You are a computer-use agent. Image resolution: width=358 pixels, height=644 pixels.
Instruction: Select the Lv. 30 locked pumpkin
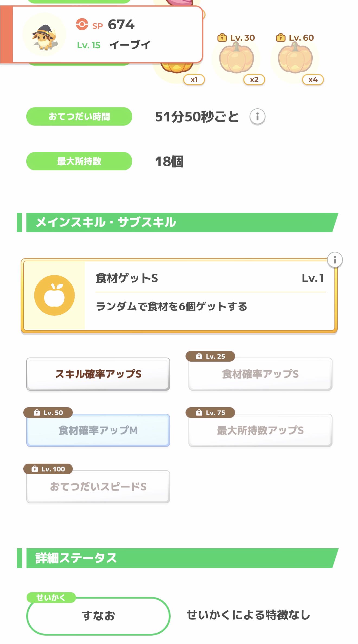[x=236, y=59]
